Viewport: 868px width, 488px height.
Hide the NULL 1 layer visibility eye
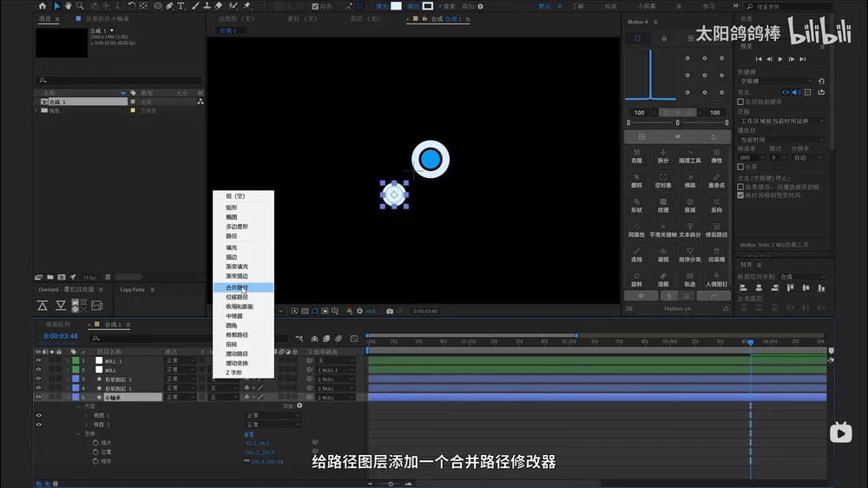(x=38, y=360)
